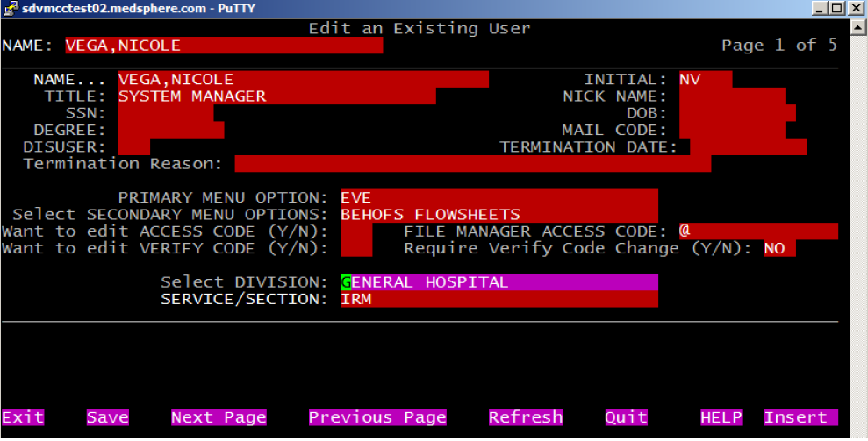Click the MAIL CODE field
Image resolution: width=868 pixels, height=441 pixels.
click(732, 130)
